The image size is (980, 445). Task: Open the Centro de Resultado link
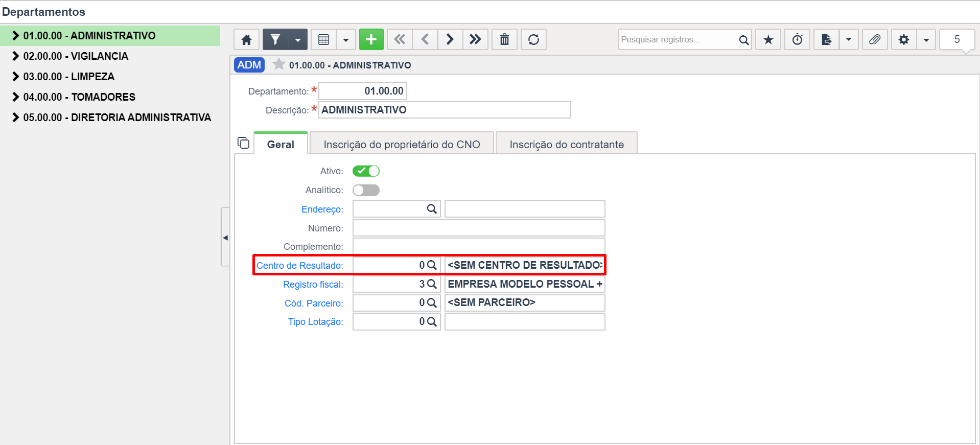[300, 266]
